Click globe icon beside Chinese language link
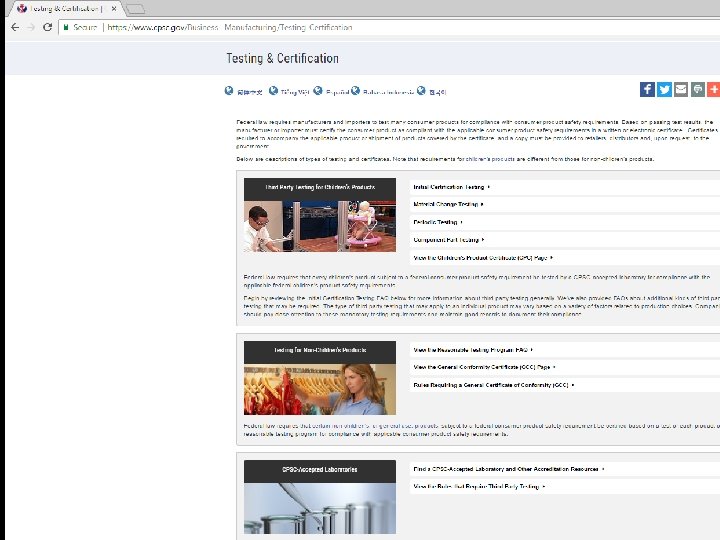Image resolution: width=720 pixels, height=540 pixels. coord(229,90)
